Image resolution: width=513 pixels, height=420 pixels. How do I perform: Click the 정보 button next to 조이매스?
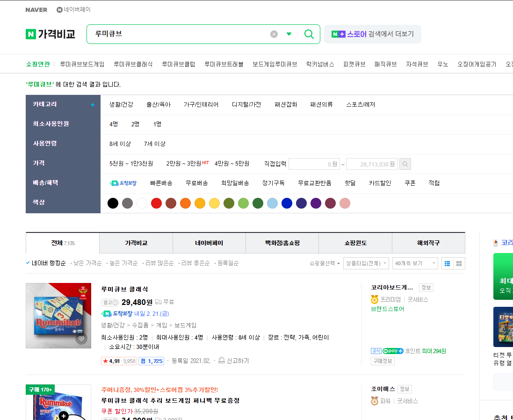[x=405, y=389]
